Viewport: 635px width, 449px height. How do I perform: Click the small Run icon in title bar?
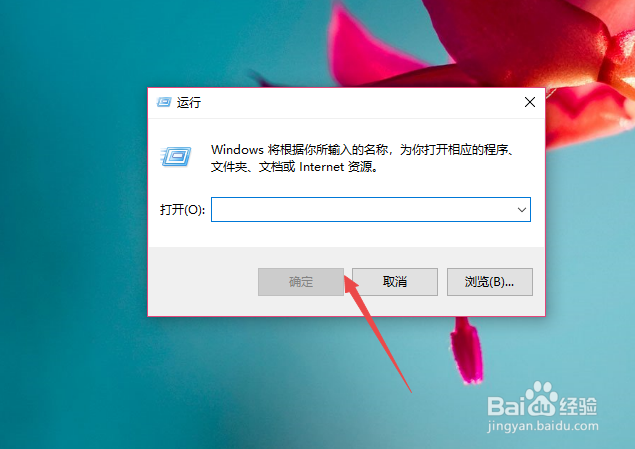click(164, 102)
